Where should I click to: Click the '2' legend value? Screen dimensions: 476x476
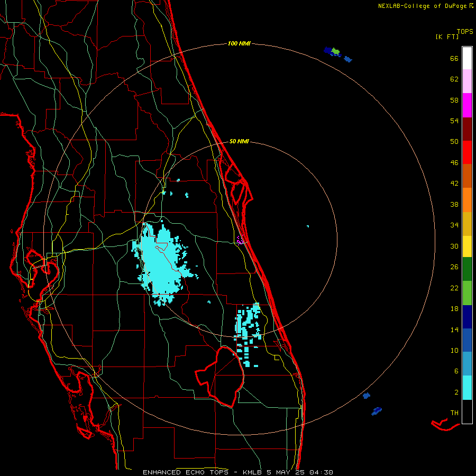coord(456,392)
